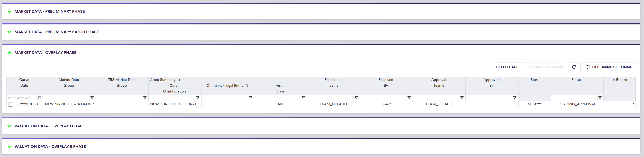Expand Market Data - Preliminary Phase section
This screenshot has width=644, height=157.
click(10, 12)
